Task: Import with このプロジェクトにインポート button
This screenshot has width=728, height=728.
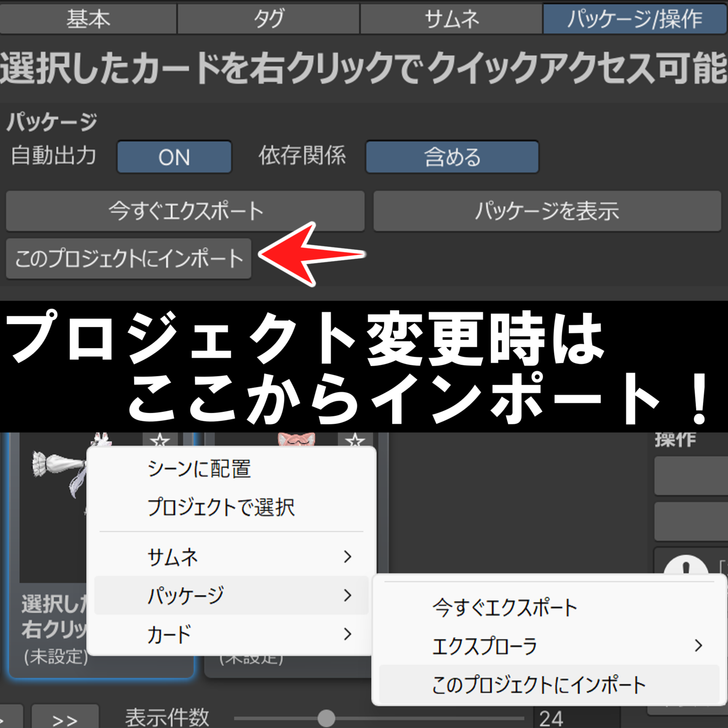Action: click(x=128, y=258)
